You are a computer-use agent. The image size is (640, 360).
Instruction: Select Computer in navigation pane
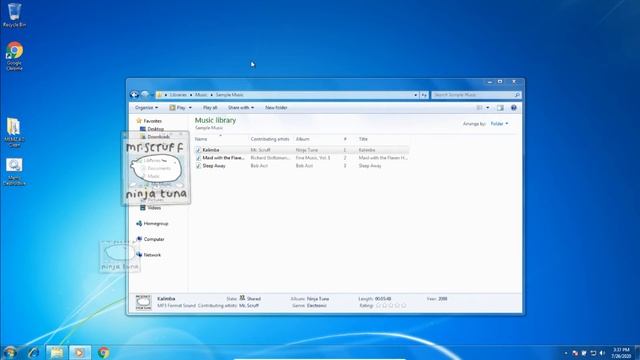(154, 239)
